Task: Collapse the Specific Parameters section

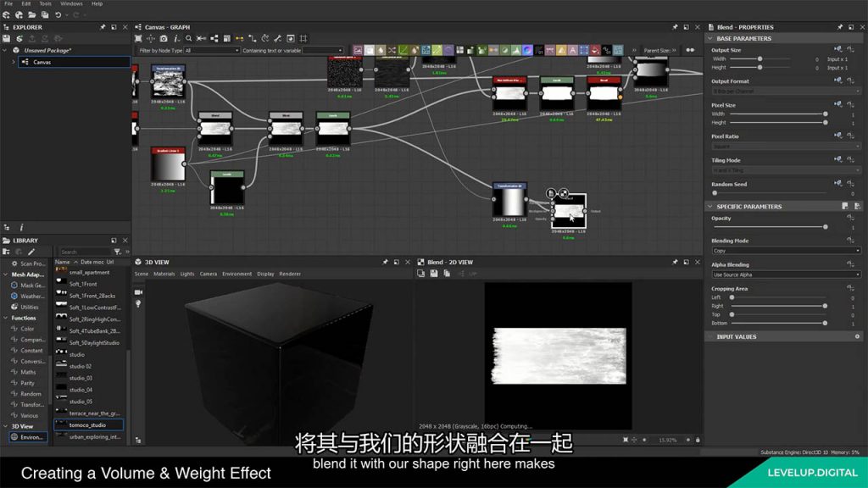Action: (710, 207)
